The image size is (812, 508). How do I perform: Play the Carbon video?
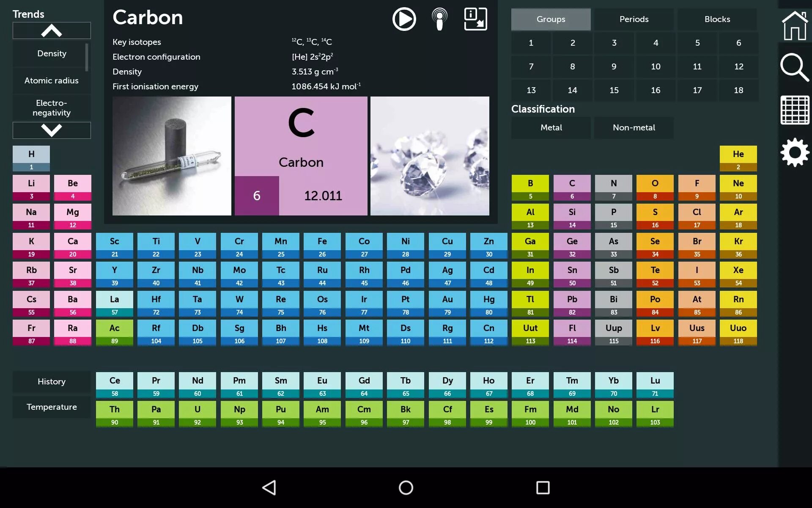pos(404,19)
